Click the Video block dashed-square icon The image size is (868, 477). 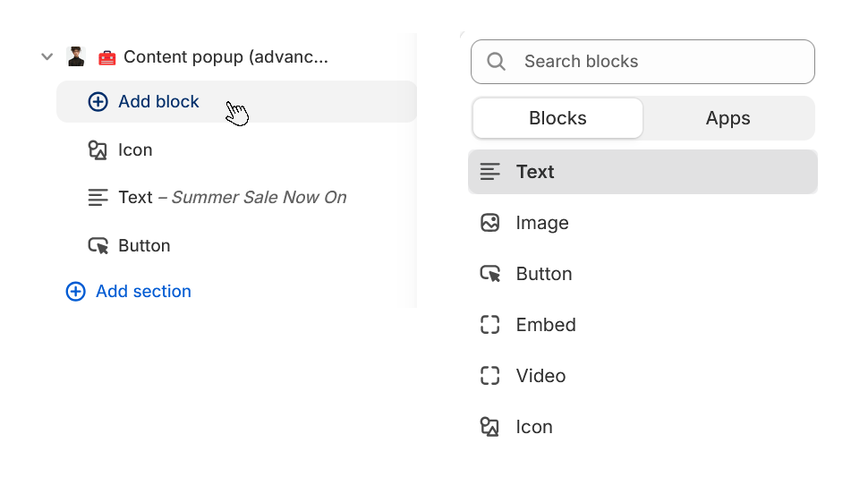[489, 376]
